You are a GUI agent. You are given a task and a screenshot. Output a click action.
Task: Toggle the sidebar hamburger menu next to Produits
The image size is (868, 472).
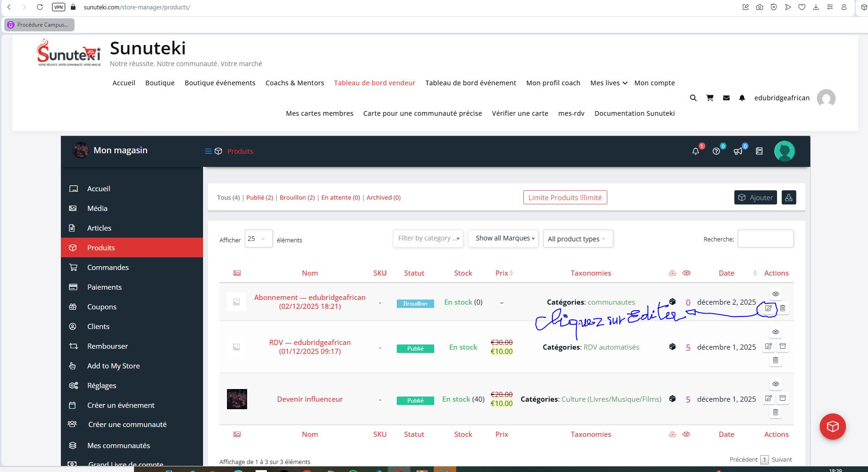(208, 151)
